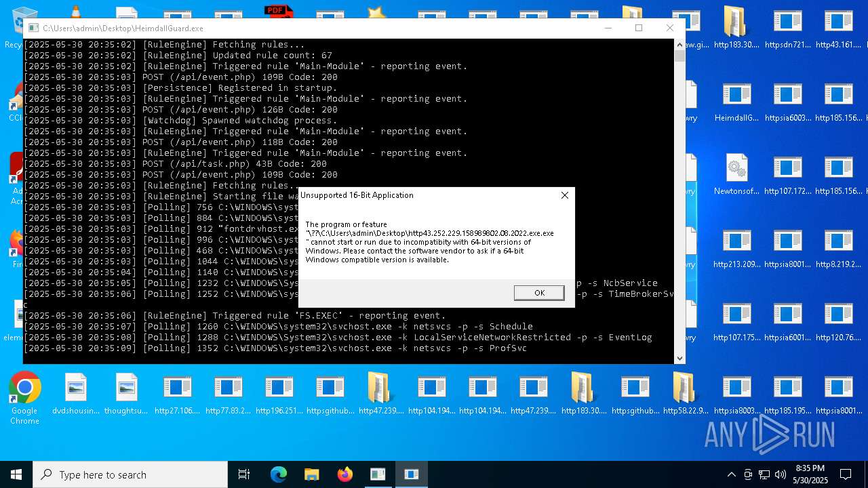Viewport: 868px width, 488px height.
Task: Click the '-s EventLog' polling log line
Action: [338, 338]
